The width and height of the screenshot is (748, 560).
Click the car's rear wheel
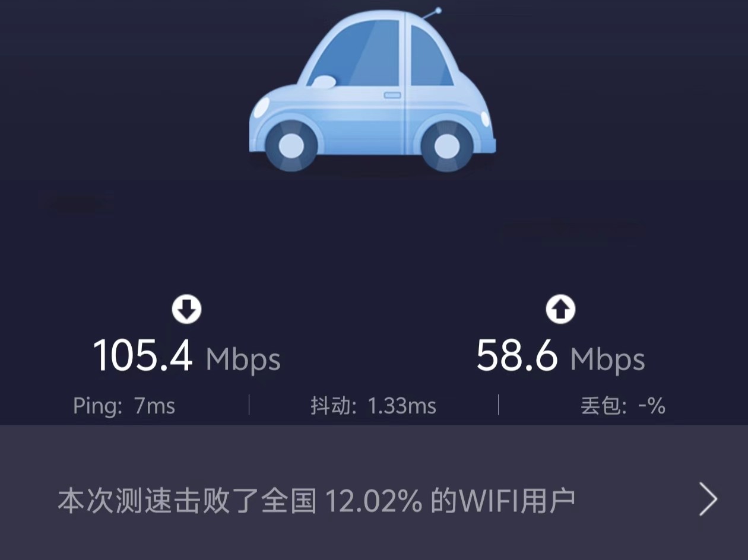[x=446, y=145]
